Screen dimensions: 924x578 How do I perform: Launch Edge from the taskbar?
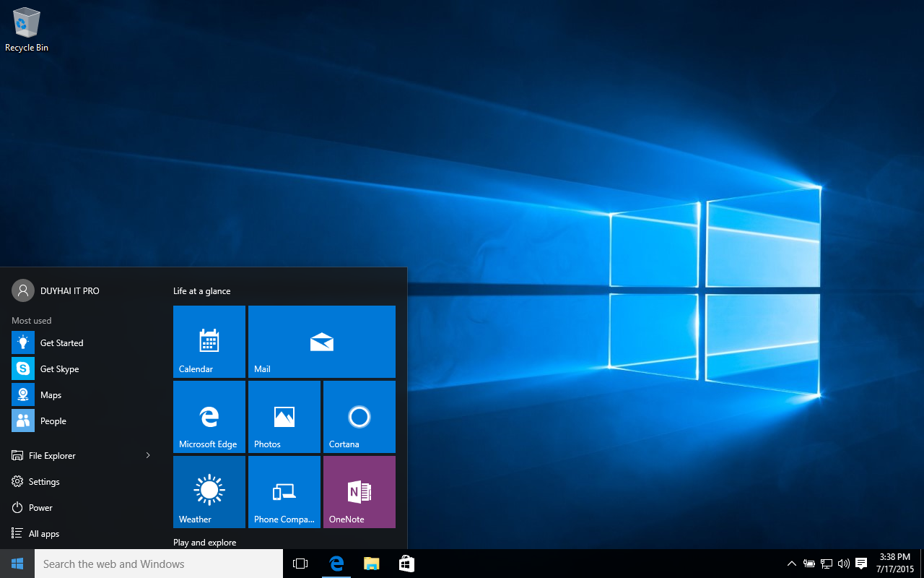(336, 564)
